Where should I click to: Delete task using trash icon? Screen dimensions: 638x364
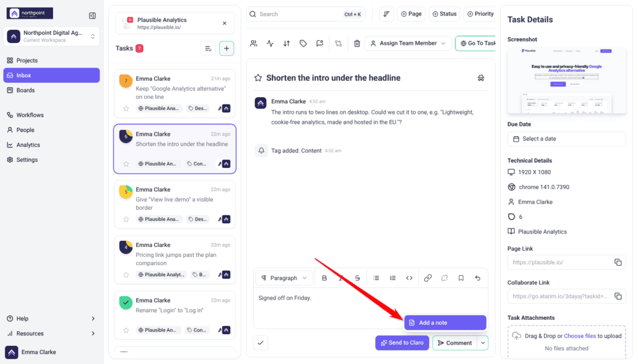click(x=357, y=43)
